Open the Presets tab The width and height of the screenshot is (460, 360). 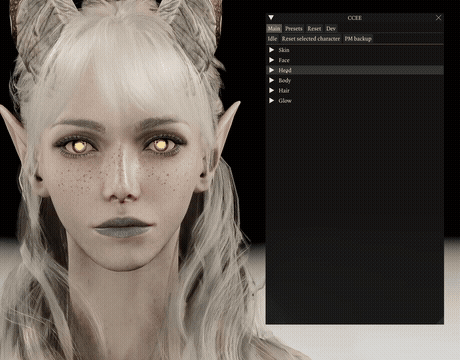294,29
